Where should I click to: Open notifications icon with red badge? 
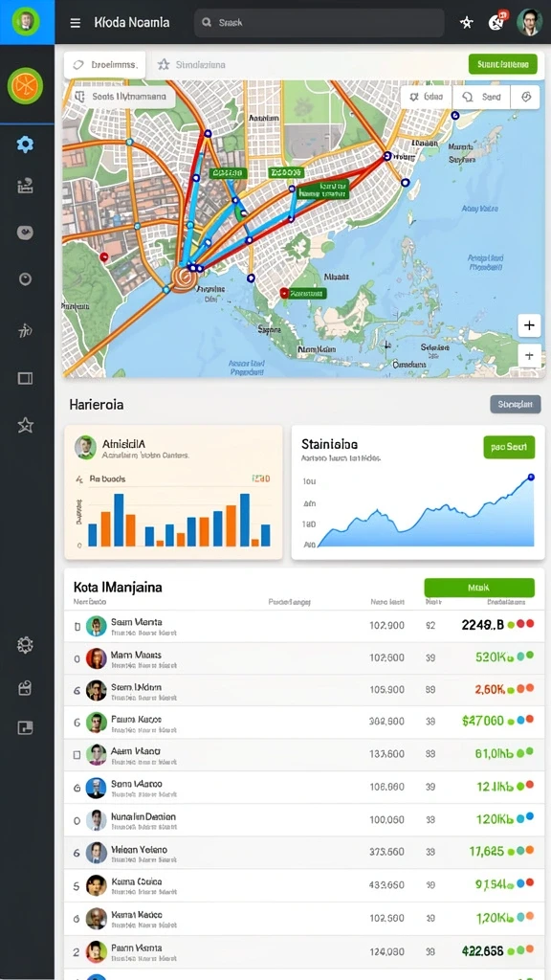coord(497,22)
